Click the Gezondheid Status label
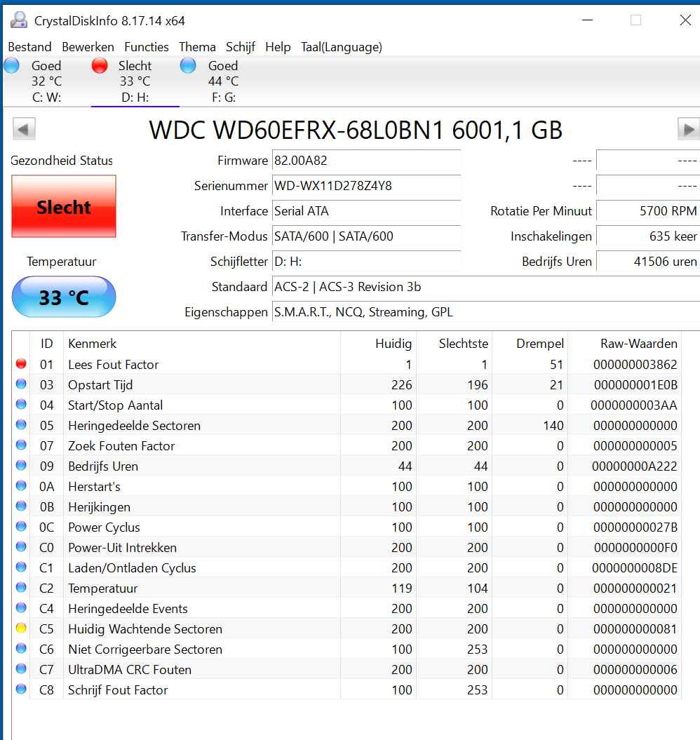The height and width of the screenshot is (740, 700). point(62,161)
